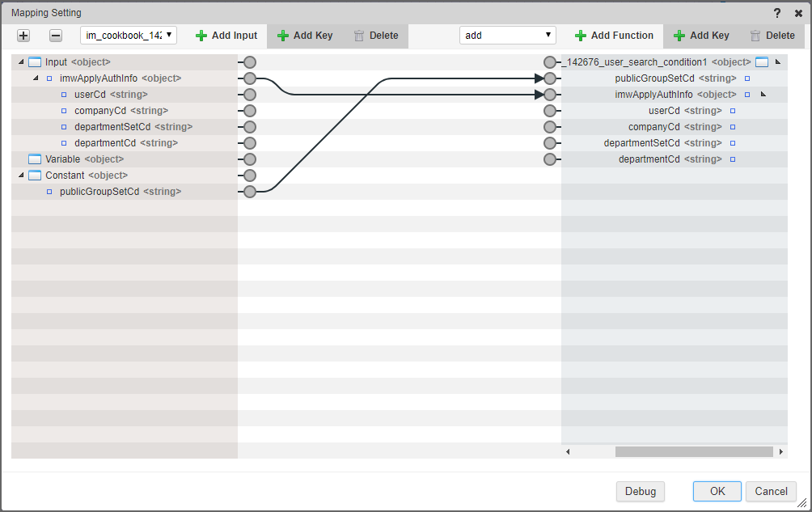
Task: Collapse the Input object tree node
Action: (21, 62)
